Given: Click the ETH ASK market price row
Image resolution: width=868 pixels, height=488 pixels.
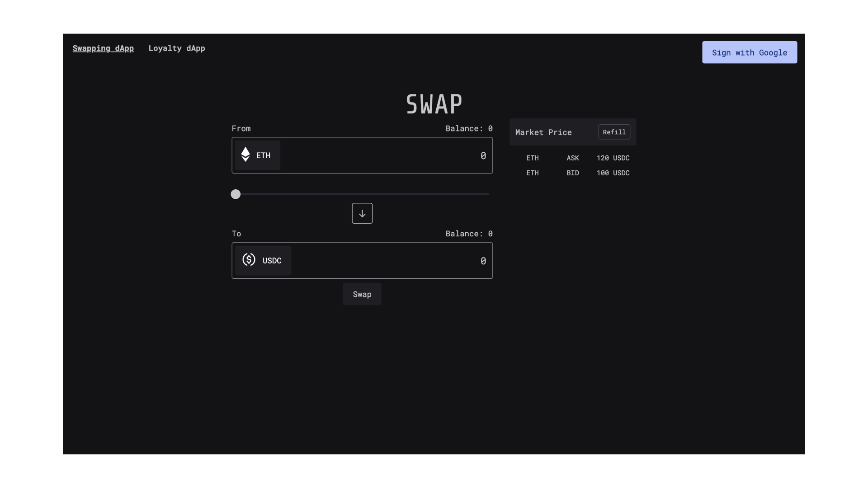Looking at the screenshot, I should coord(572,158).
